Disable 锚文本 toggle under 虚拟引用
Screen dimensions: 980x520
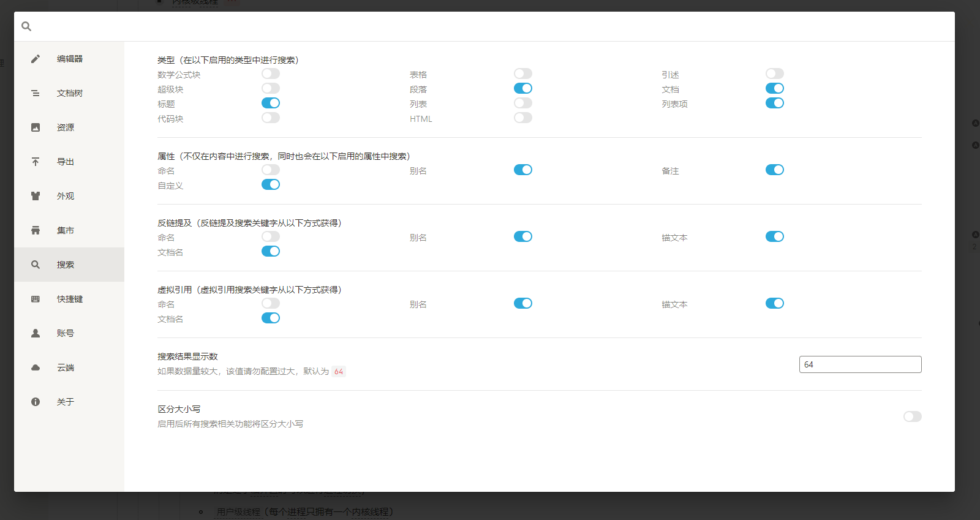775,303
